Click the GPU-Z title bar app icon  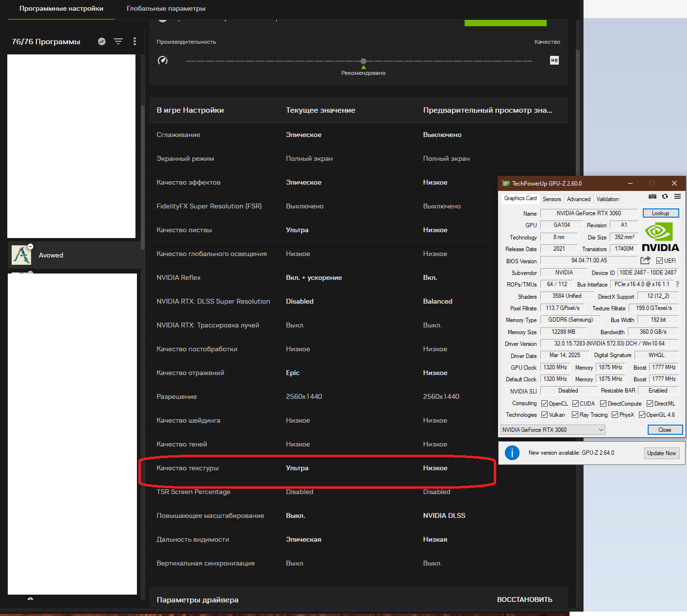pos(506,183)
